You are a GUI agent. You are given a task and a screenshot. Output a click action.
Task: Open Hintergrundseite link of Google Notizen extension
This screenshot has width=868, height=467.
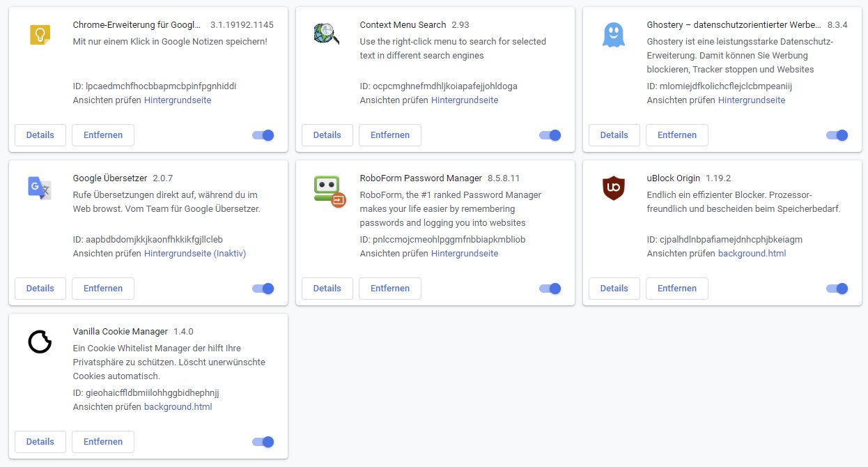point(178,100)
